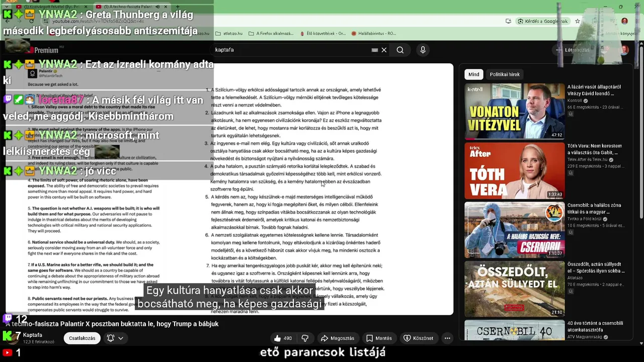
Task: Click the Kérdés a Google-nak button
Action: pyautogui.click(x=542, y=21)
